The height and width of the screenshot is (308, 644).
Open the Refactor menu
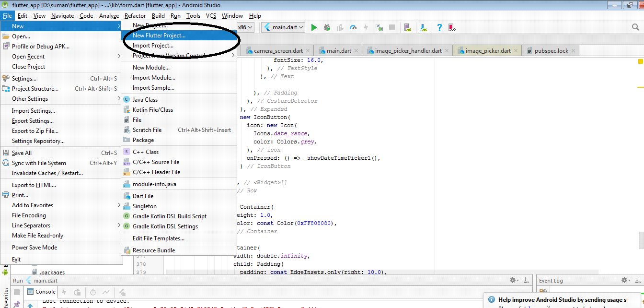click(x=135, y=16)
